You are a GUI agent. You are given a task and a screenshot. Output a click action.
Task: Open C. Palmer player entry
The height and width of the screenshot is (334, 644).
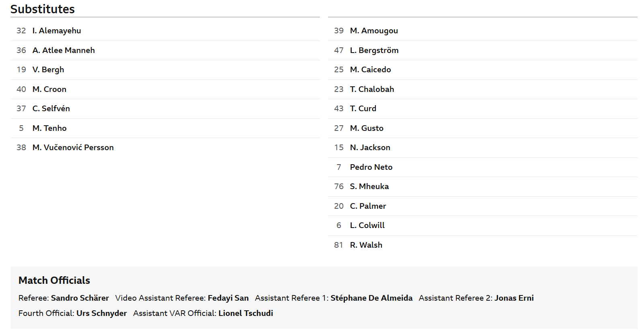[368, 206]
